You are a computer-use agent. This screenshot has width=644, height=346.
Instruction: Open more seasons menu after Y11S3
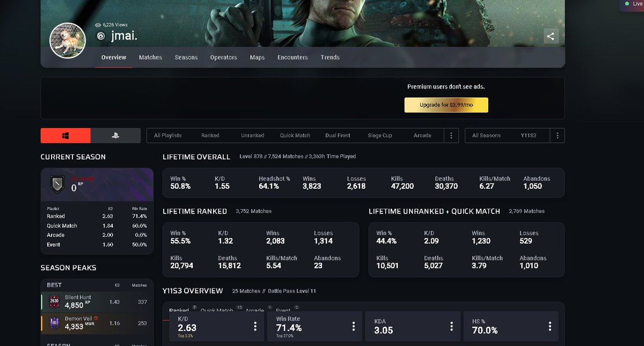[x=558, y=136]
